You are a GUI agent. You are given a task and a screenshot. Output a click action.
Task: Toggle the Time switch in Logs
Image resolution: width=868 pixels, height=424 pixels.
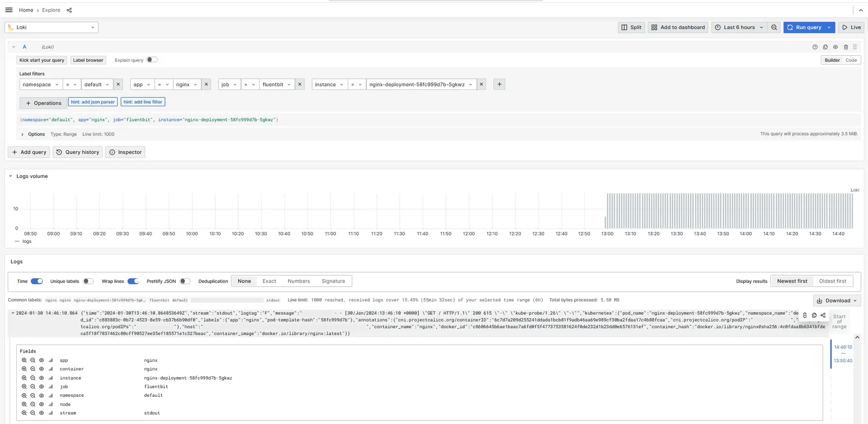37,281
